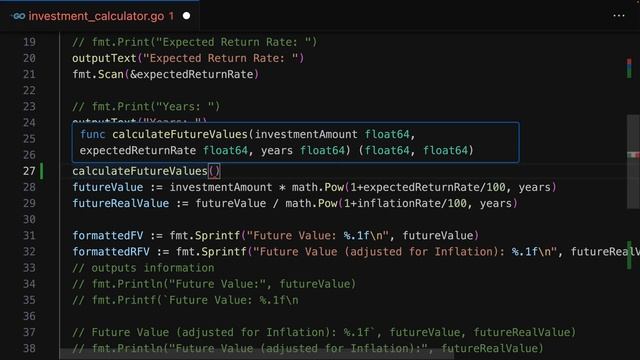Click the signature help tooltip for calculateFutureValues
640x360 pixels.
click(296, 142)
